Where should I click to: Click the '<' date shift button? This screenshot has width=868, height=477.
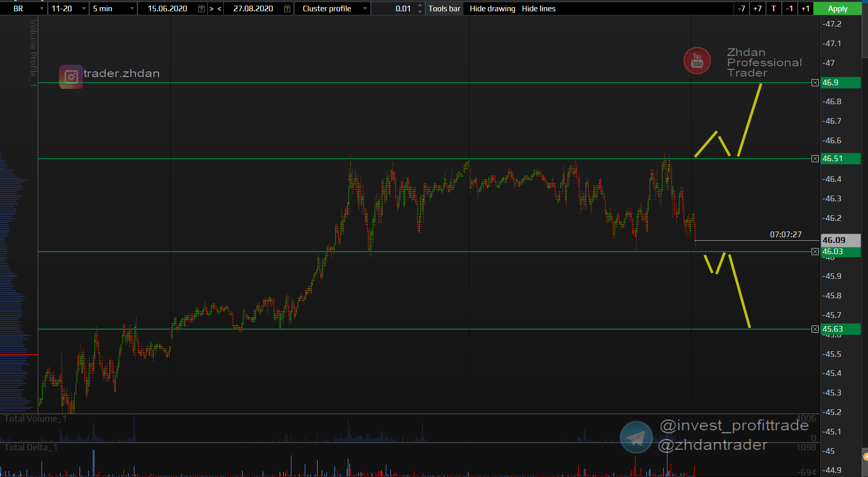click(220, 9)
